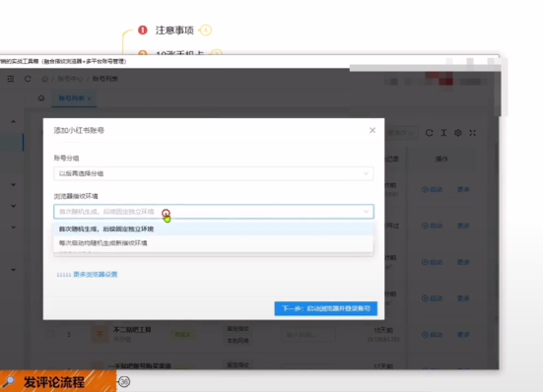Open 更多浏览器设置 link
This screenshot has height=392, width=543.
96,275
